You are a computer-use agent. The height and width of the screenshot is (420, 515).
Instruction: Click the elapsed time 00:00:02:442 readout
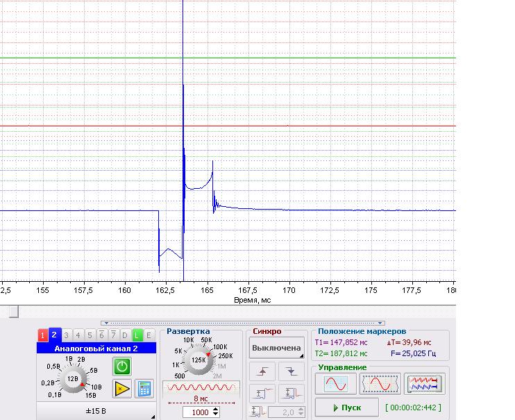(413, 408)
